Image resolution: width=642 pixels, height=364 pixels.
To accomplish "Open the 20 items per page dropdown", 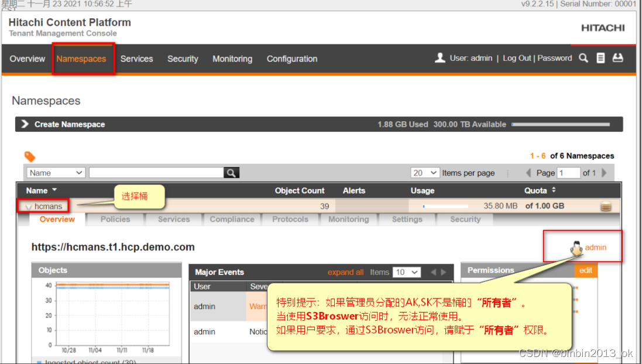I will [x=425, y=173].
